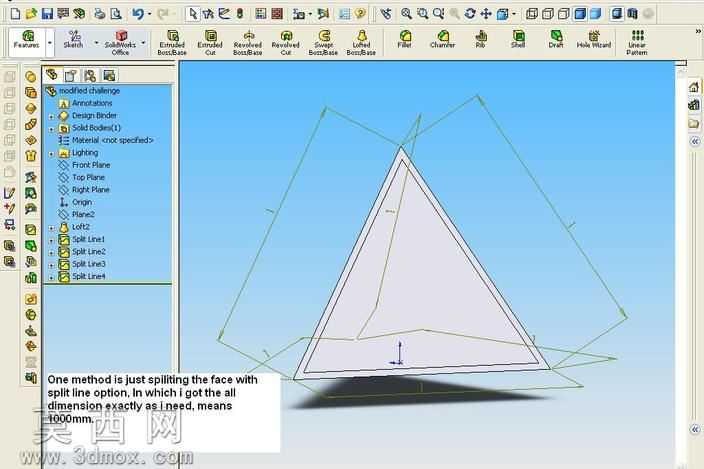704x469 pixels.
Task: Open the Hole Wizard
Action: coord(594,39)
